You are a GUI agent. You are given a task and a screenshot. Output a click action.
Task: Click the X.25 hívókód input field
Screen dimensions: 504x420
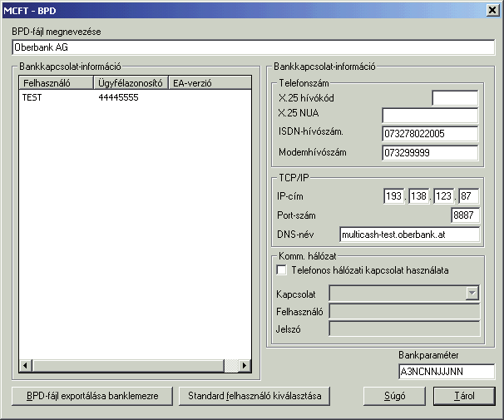[x=455, y=98]
